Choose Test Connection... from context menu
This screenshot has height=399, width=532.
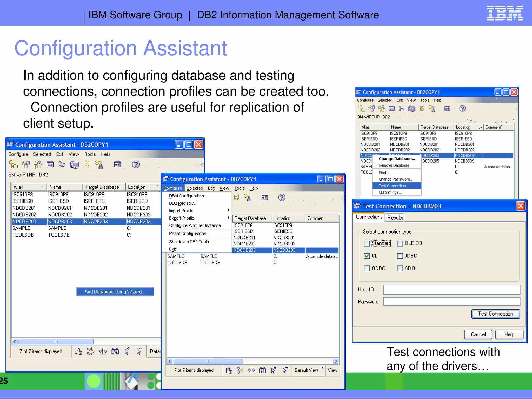click(x=397, y=186)
